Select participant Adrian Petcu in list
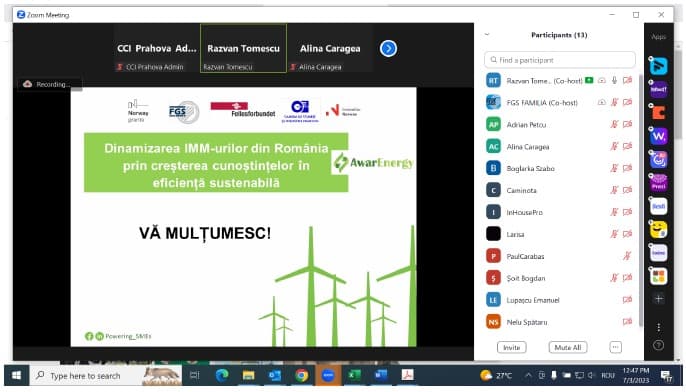The height and width of the screenshot is (392, 686). [526, 125]
